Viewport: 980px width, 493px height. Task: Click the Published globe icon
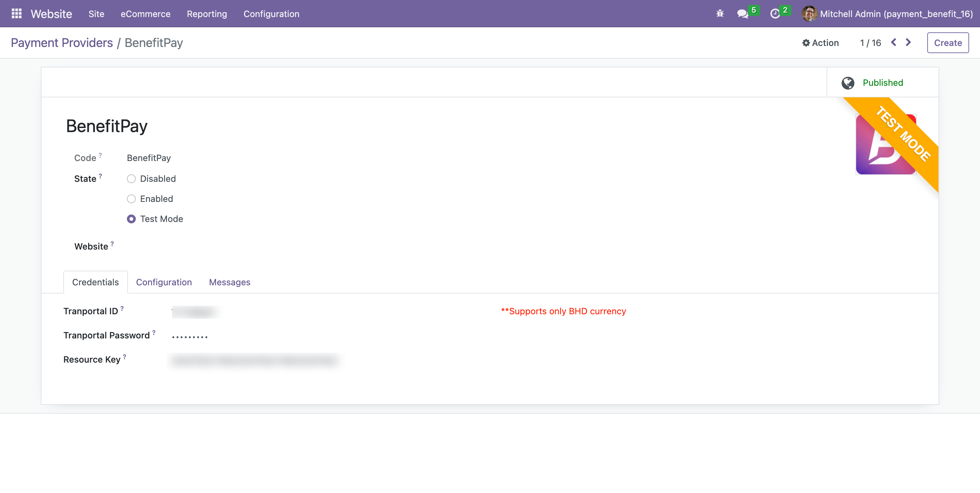click(848, 83)
